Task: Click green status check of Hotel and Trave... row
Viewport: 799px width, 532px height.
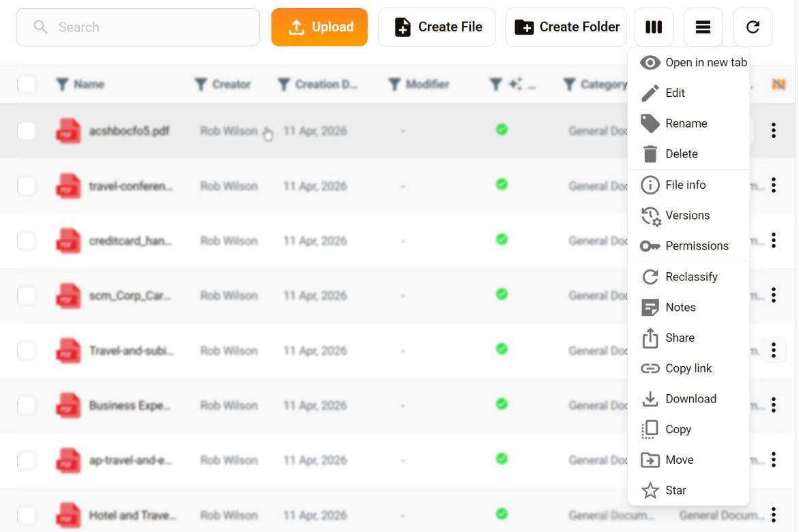Action: (502, 514)
